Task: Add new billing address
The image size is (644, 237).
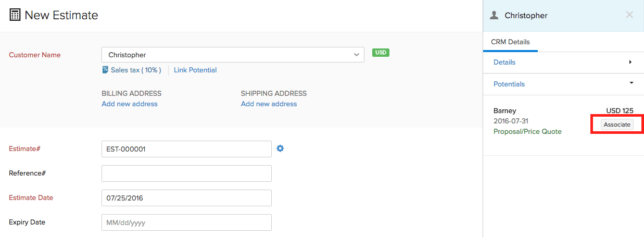Action: tap(130, 104)
